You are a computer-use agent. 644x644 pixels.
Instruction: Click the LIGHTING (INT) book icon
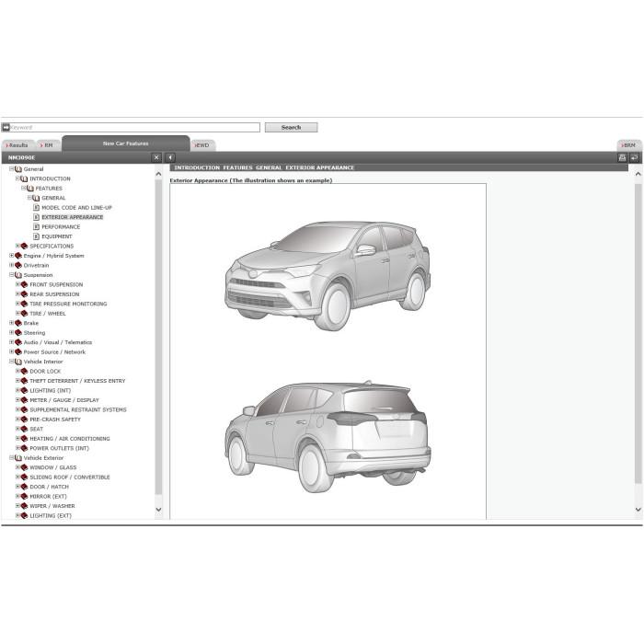[x=24, y=391]
